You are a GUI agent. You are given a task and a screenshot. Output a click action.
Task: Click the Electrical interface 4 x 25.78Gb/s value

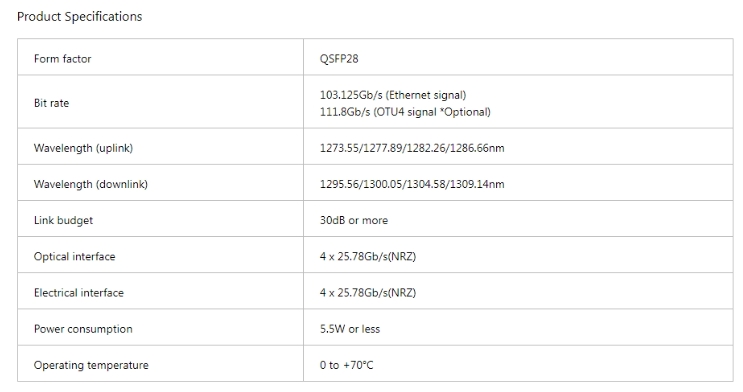pyautogui.click(x=368, y=292)
